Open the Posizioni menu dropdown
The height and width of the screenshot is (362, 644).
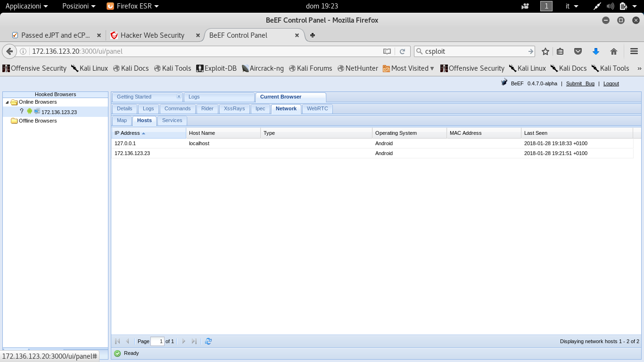point(79,6)
